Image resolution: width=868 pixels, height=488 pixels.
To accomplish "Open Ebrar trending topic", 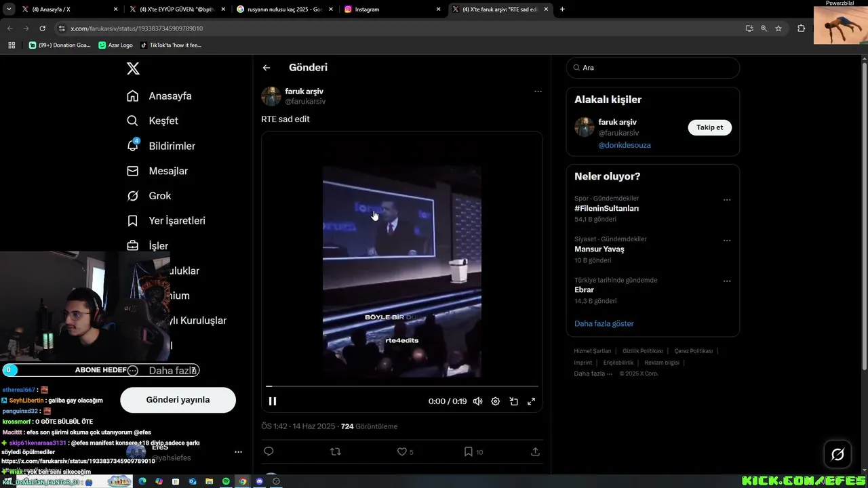I will point(584,289).
